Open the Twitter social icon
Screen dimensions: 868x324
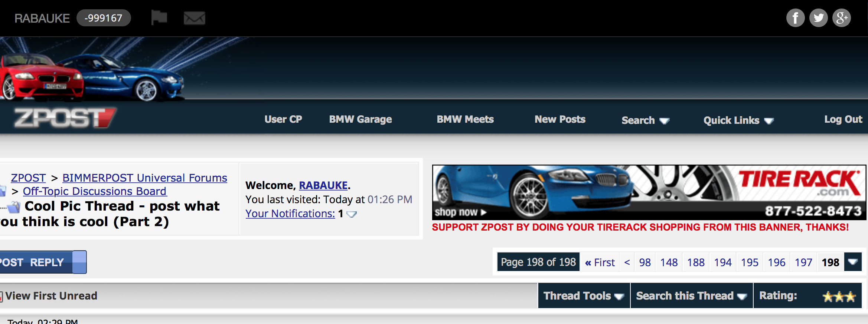tap(818, 18)
